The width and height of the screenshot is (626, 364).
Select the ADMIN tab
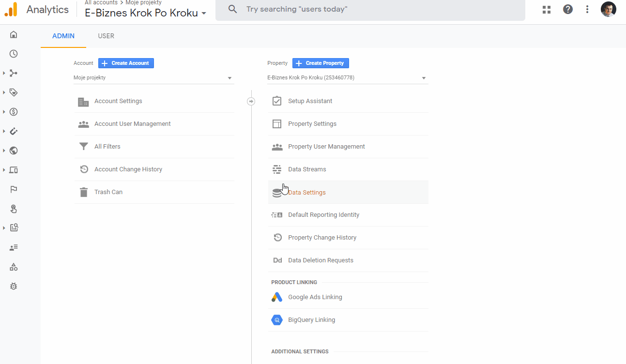coord(63,36)
